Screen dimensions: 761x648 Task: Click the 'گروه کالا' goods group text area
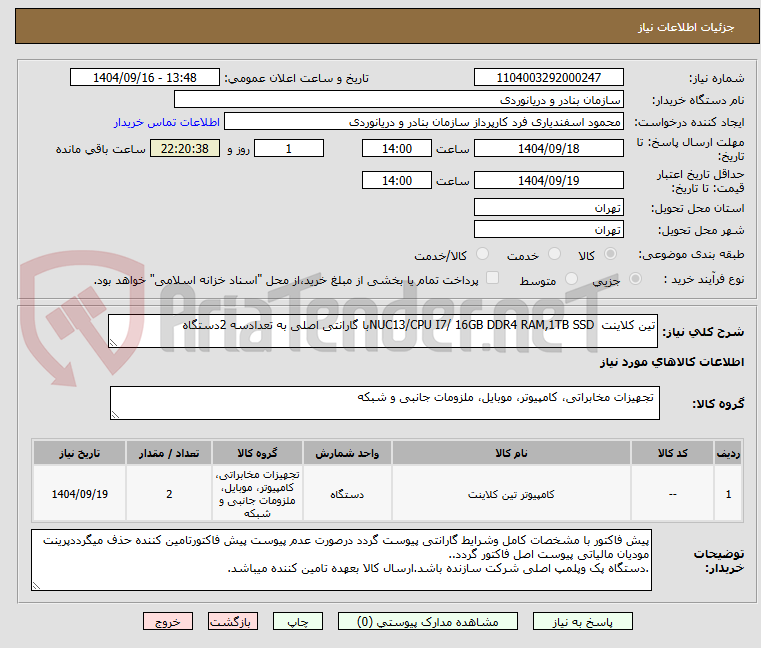click(383, 404)
